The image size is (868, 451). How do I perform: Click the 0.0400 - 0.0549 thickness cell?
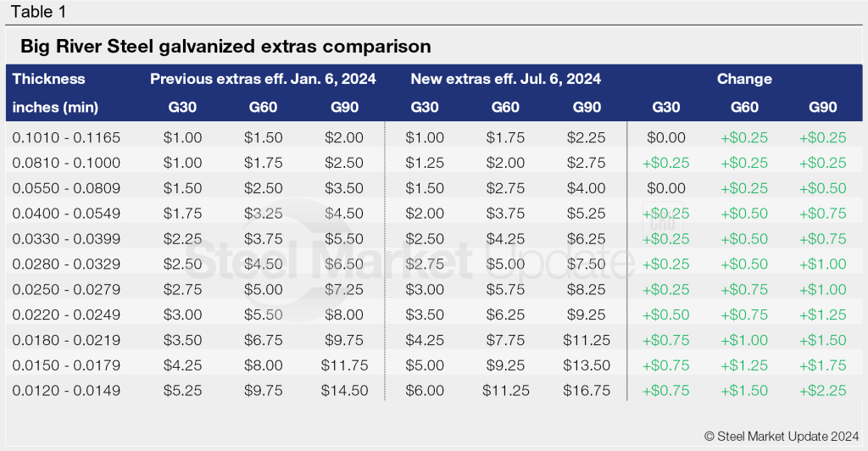pos(67,214)
